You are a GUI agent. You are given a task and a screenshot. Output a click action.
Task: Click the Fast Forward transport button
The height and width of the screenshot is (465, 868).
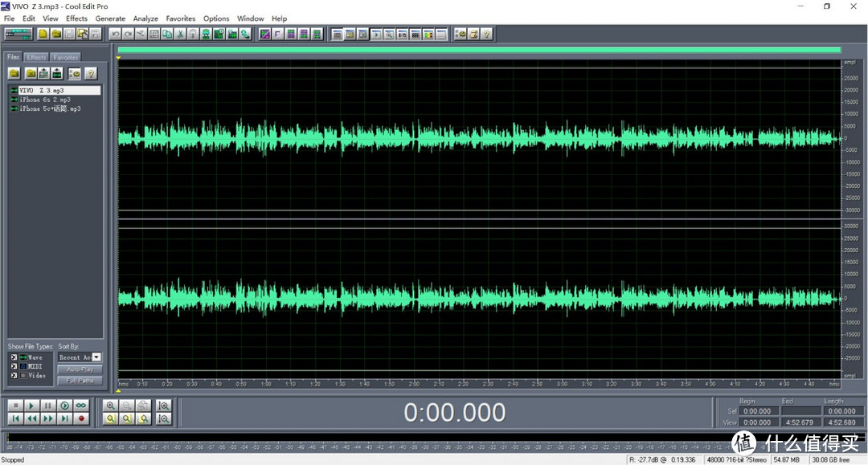pos(47,418)
